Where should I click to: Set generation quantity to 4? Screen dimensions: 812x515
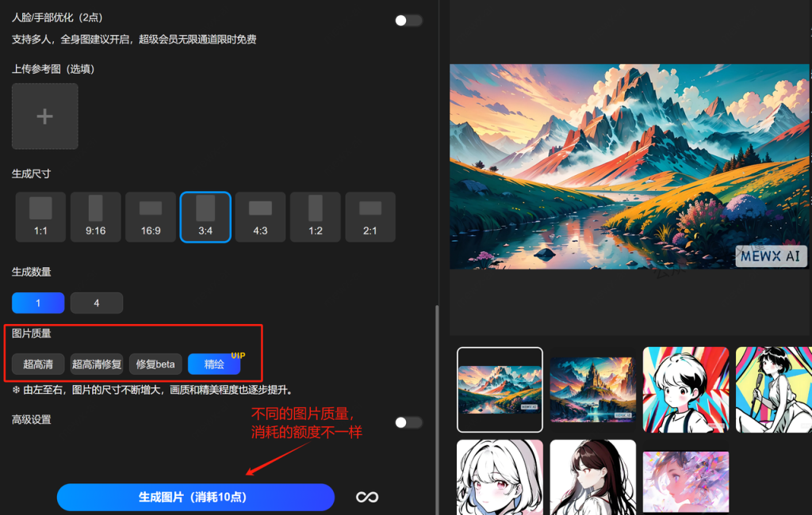coord(97,303)
